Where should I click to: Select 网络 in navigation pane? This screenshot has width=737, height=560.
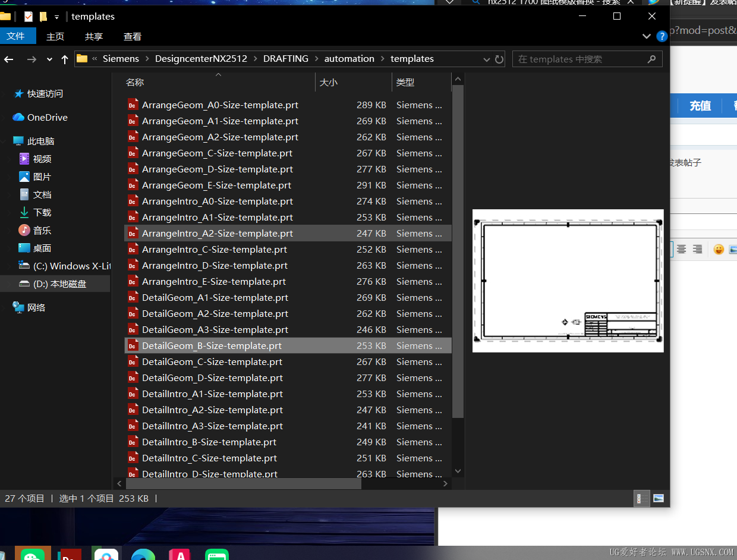tap(36, 307)
